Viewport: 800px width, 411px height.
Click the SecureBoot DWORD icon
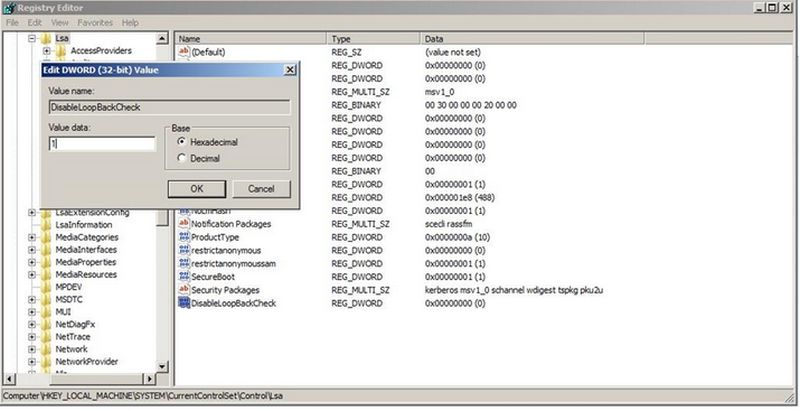[184, 276]
